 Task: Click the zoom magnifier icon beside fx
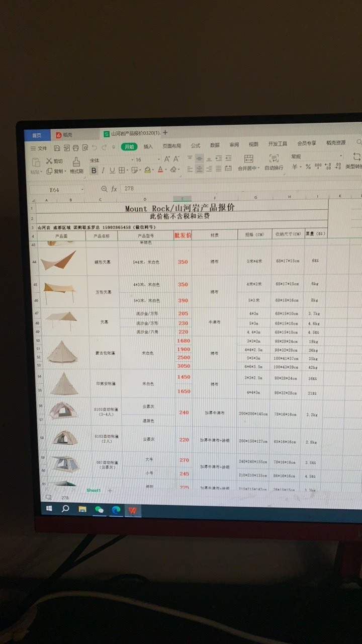[x=104, y=188]
